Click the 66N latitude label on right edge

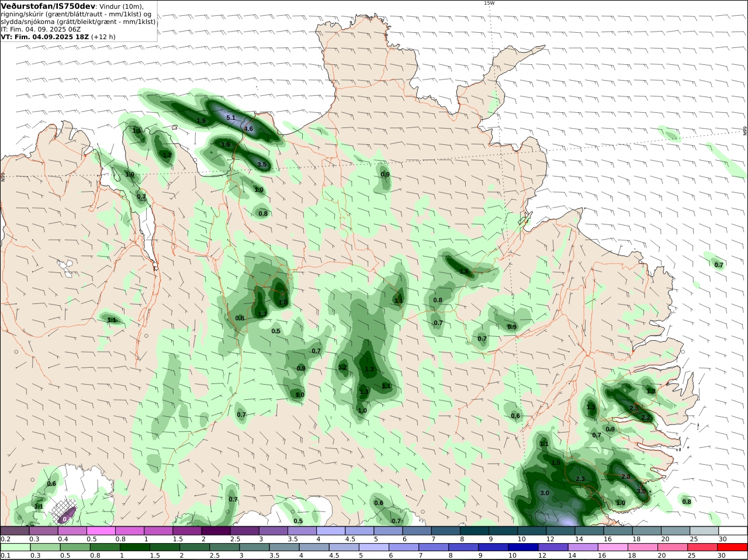pos(745,131)
